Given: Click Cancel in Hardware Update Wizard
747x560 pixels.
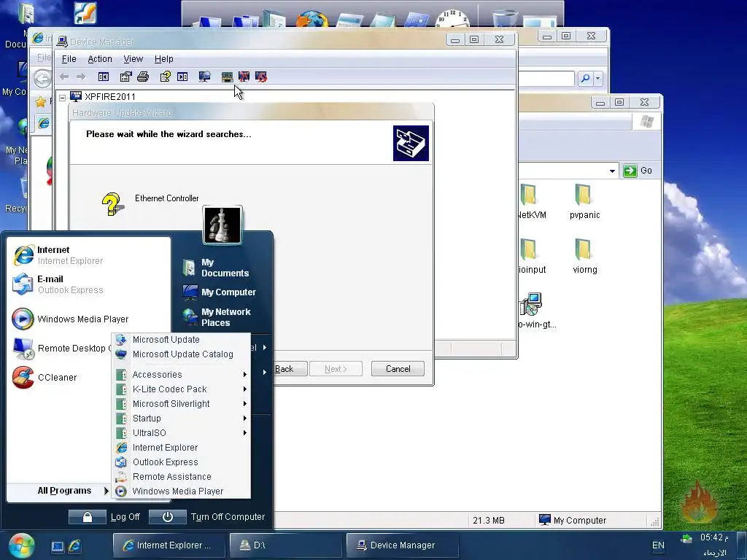Looking at the screenshot, I should click(x=398, y=369).
